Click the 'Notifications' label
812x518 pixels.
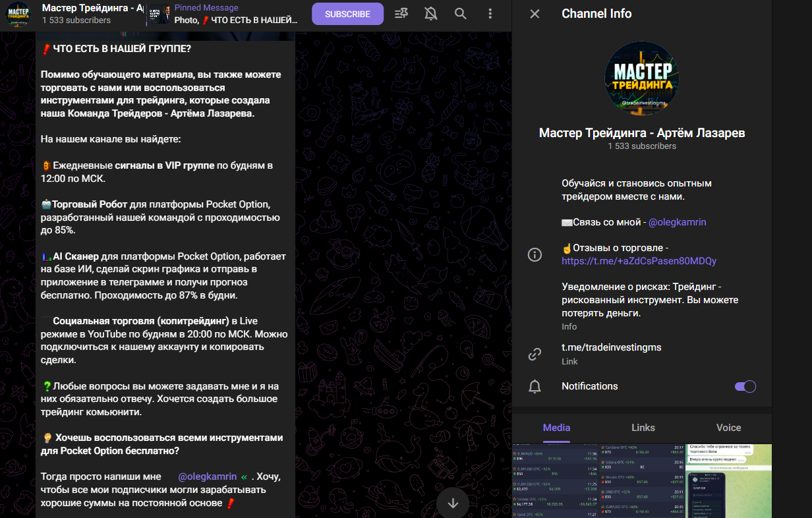coord(590,386)
